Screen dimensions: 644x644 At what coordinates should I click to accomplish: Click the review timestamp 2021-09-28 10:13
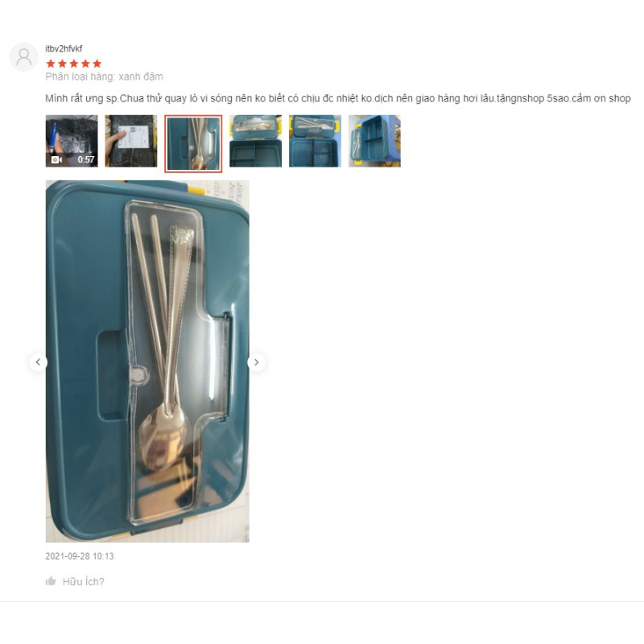[80, 556]
